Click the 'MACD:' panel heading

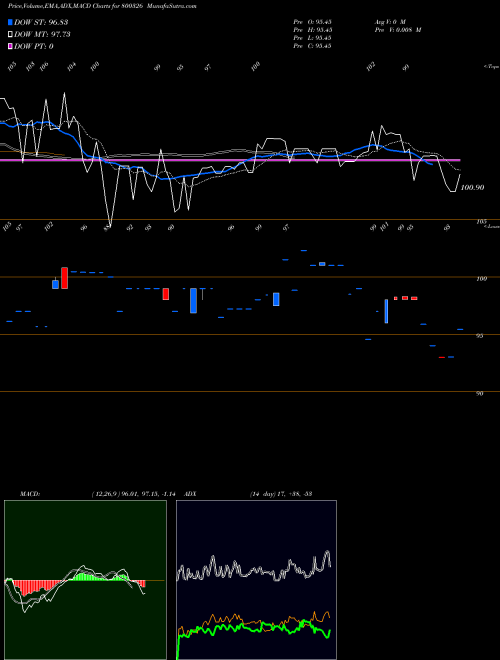30,494
